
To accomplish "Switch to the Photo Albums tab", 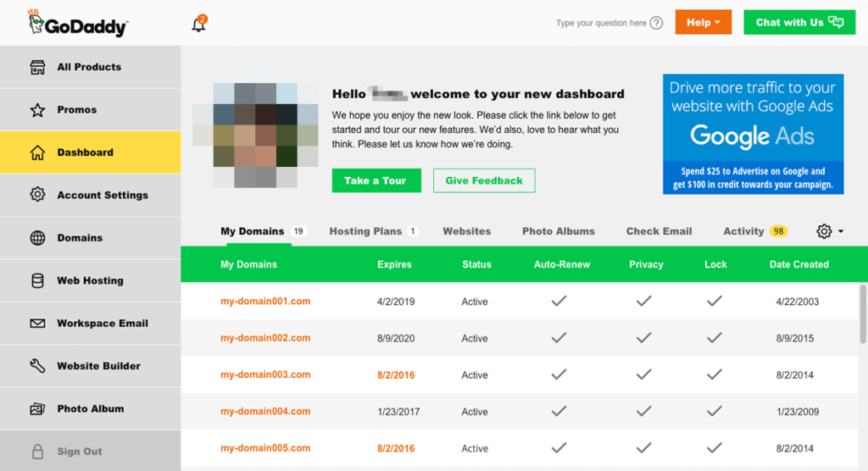I will pos(558,231).
